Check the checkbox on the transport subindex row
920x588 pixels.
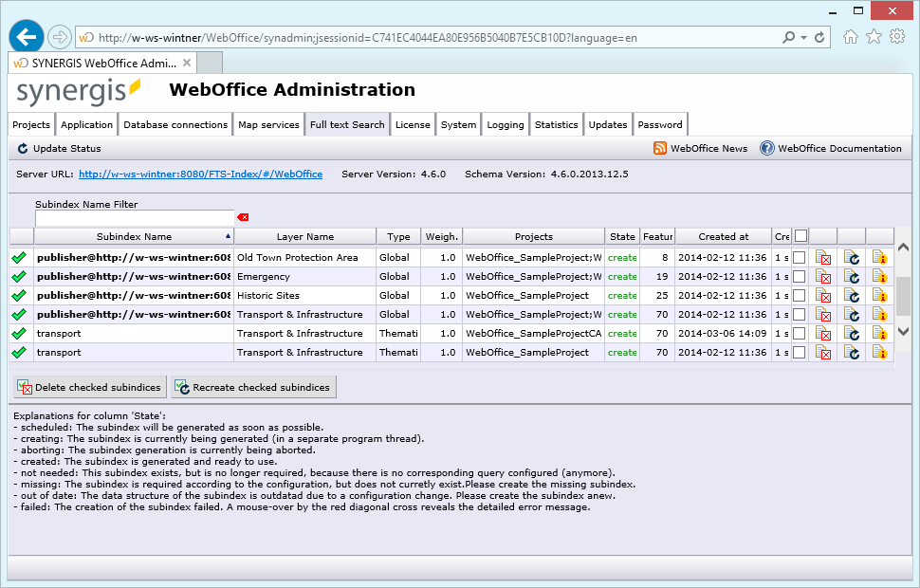(800, 333)
